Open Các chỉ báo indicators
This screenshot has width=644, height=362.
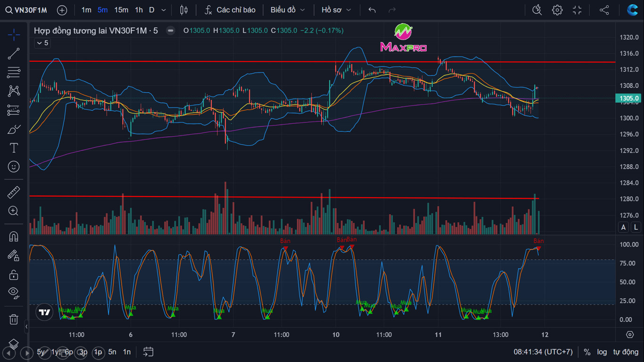point(231,10)
